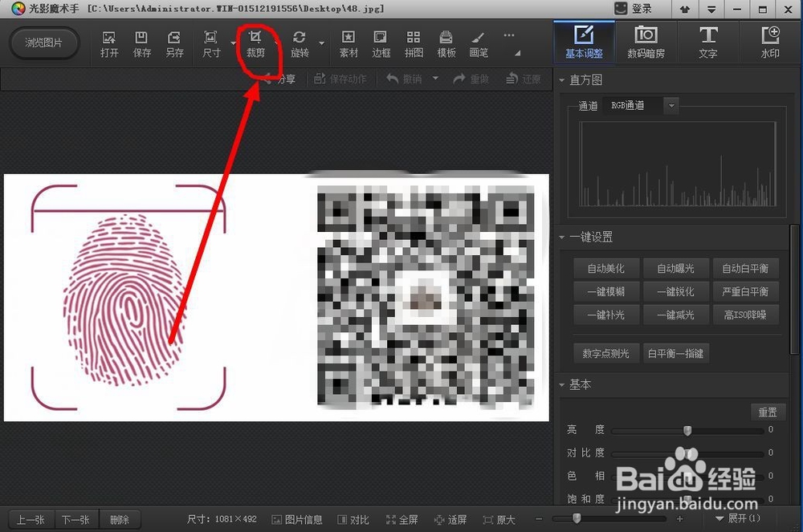Image resolution: width=803 pixels, height=532 pixels.
Task: Click the 重做 redo button
Action: click(x=471, y=79)
